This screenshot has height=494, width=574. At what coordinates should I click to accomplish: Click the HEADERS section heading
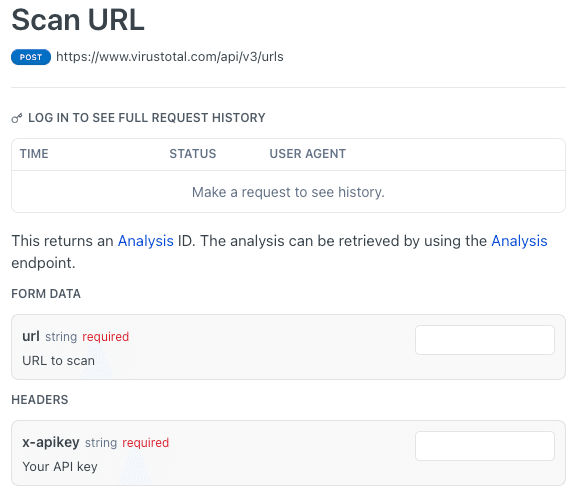point(40,400)
